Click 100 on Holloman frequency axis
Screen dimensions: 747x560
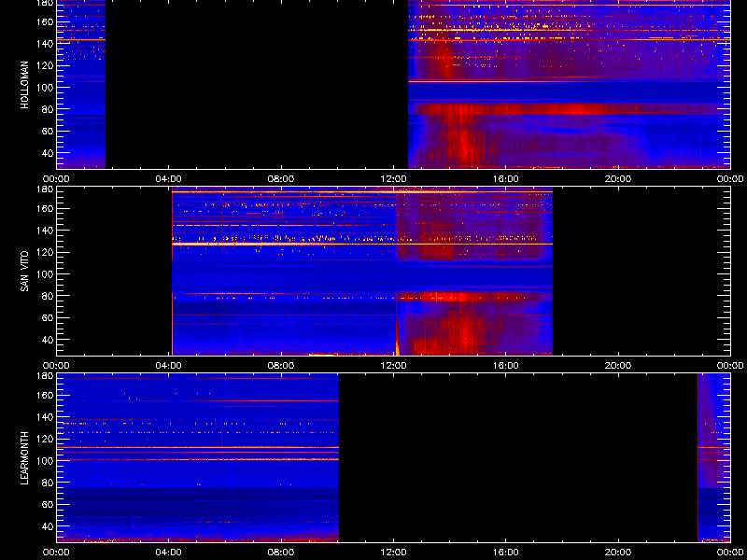coord(44,88)
